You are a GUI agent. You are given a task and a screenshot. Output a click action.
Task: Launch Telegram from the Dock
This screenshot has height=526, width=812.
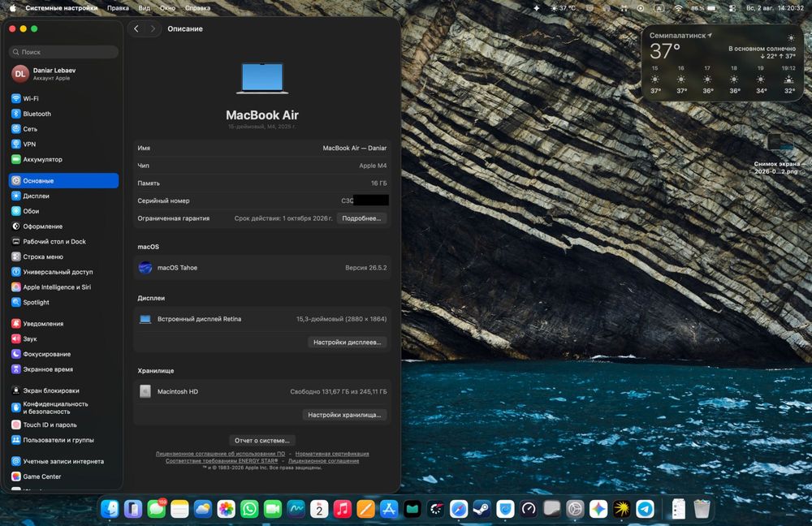point(645,509)
